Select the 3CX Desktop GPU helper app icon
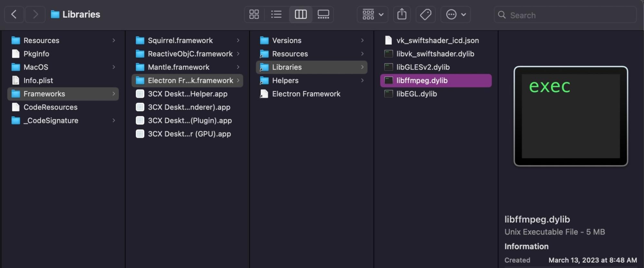This screenshot has height=268, width=644. pyautogui.click(x=140, y=134)
